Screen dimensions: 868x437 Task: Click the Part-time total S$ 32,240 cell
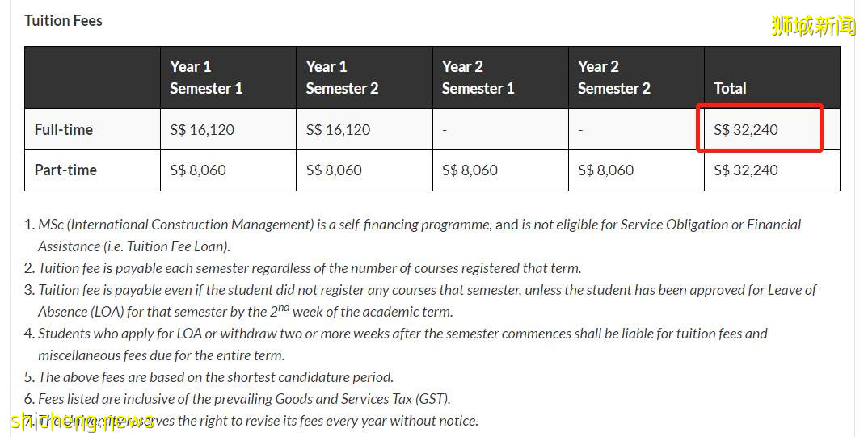point(746,170)
